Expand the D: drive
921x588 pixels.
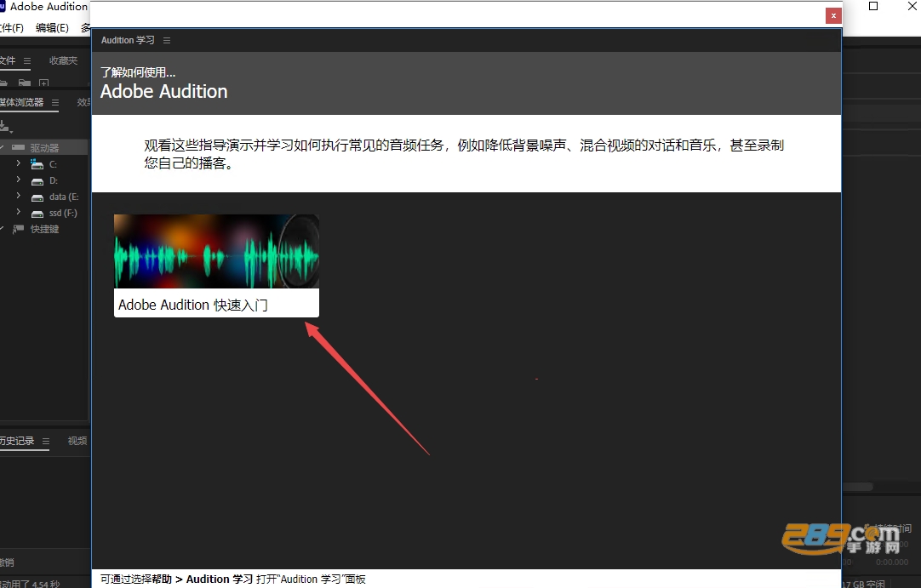tap(18, 180)
